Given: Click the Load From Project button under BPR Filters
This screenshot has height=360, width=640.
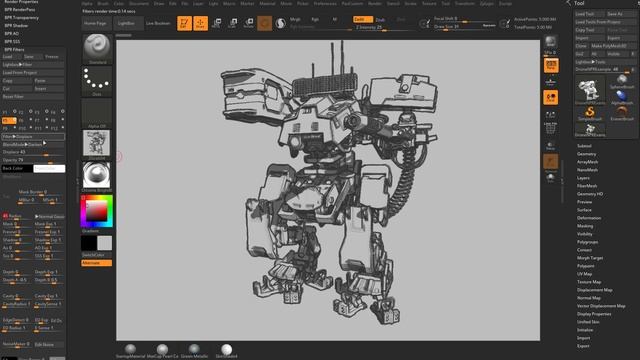Looking at the screenshot, I should tap(33, 73).
